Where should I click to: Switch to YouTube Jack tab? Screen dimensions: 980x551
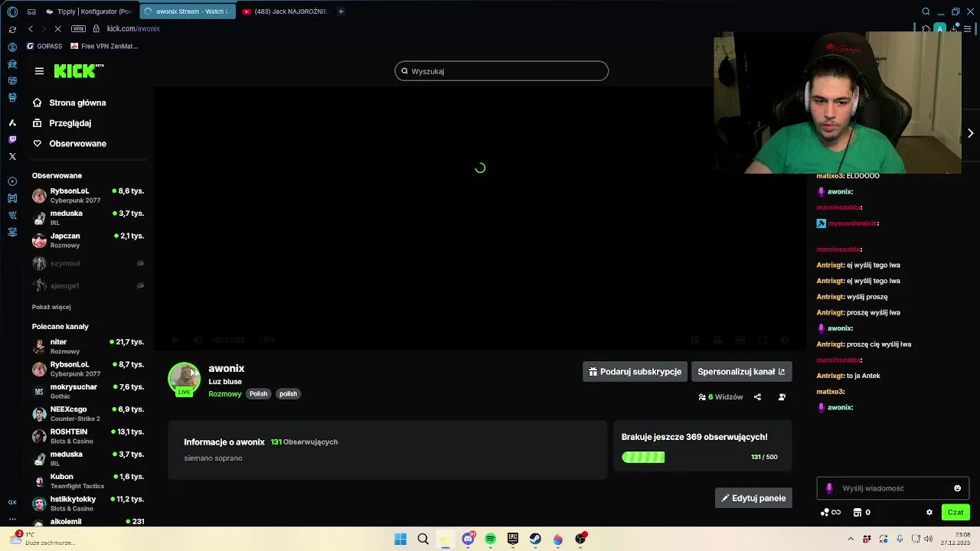[x=285, y=11]
